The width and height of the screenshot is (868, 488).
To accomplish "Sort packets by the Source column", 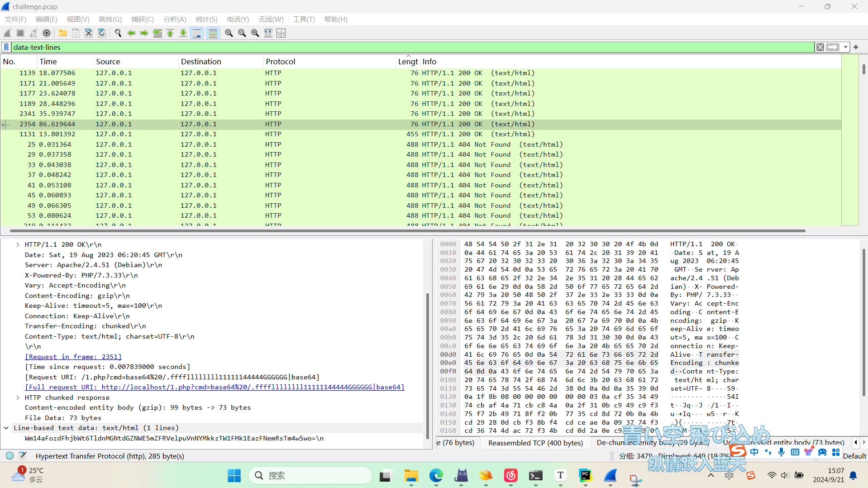I will (135, 62).
